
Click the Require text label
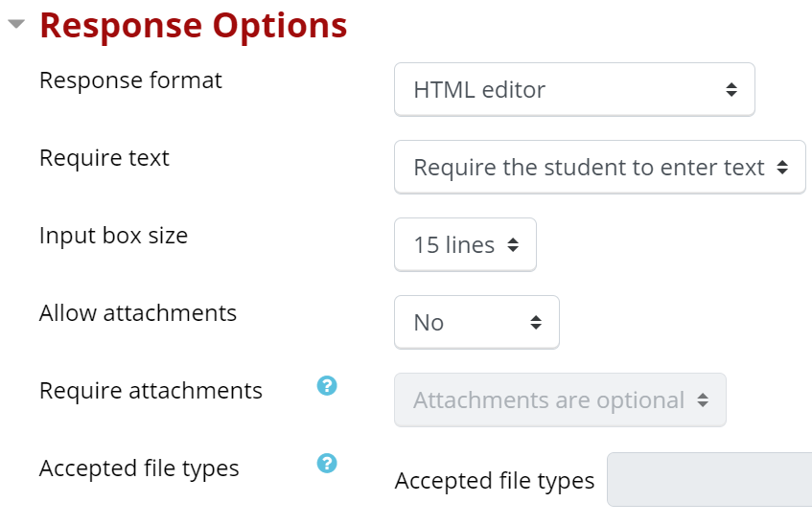104,158
